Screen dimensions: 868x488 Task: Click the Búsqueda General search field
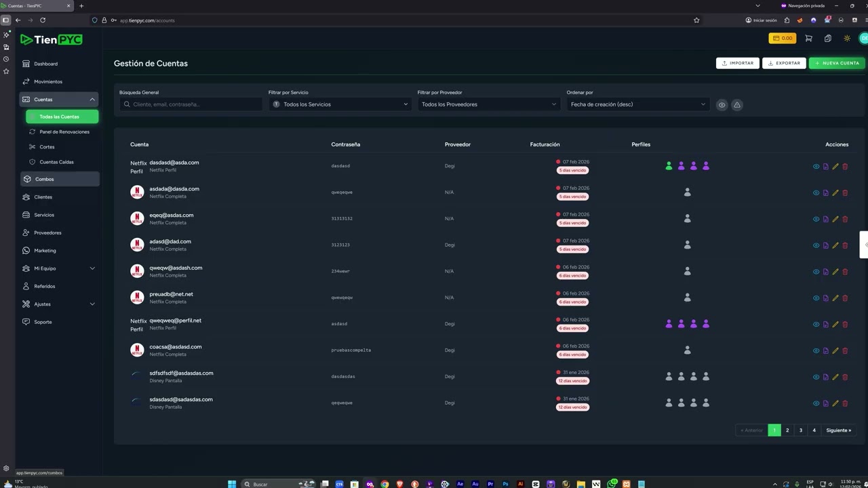pos(191,104)
